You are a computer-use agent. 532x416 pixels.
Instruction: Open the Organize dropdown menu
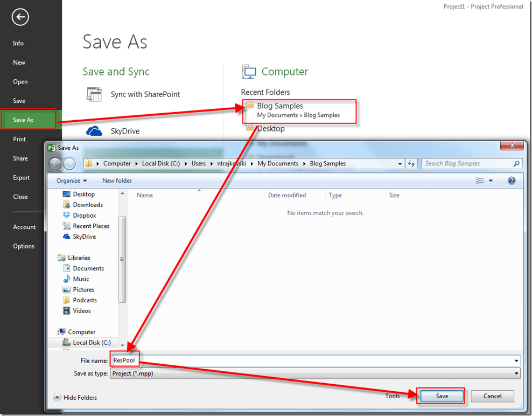[x=72, y=181]
